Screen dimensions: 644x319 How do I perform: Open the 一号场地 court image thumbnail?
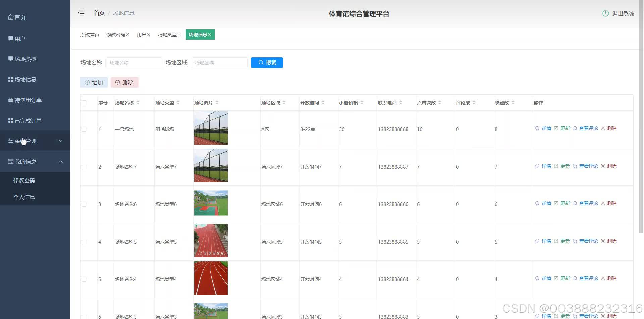coord(211,128)
